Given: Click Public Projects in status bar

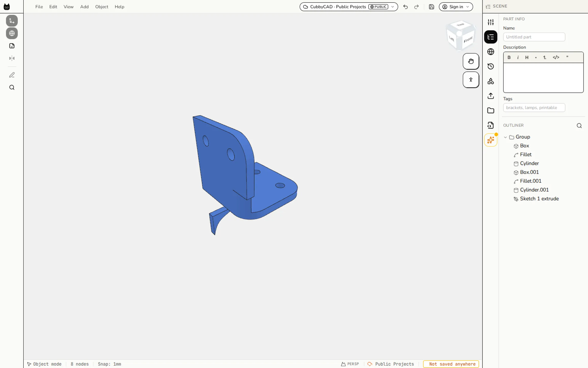Looking at the screenshot, I should (x=390, y=364).
